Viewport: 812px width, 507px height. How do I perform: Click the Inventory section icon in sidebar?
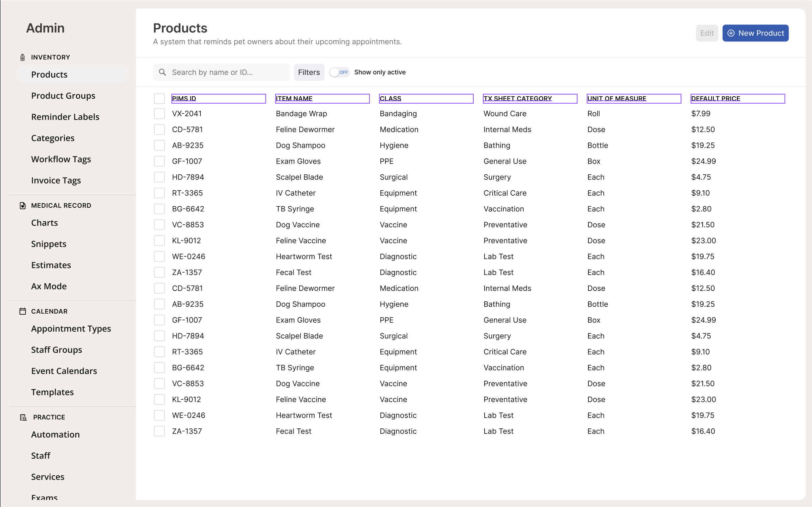(22, 57)
